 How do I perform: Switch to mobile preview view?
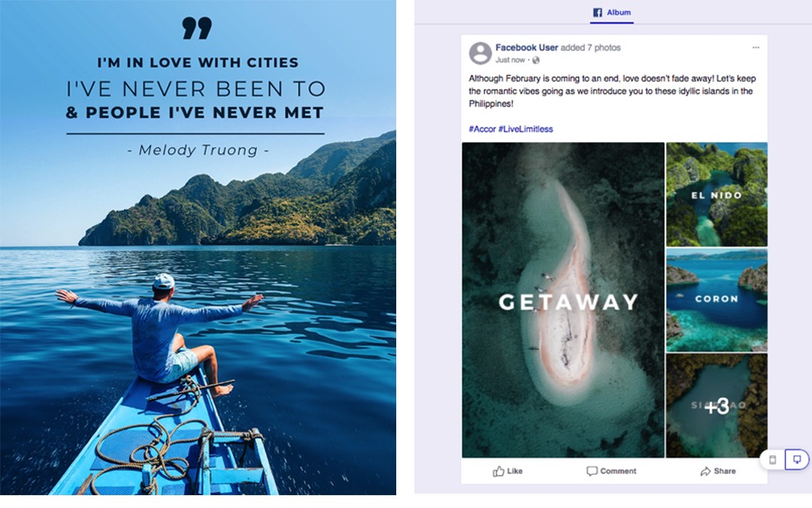pos(773,459)
